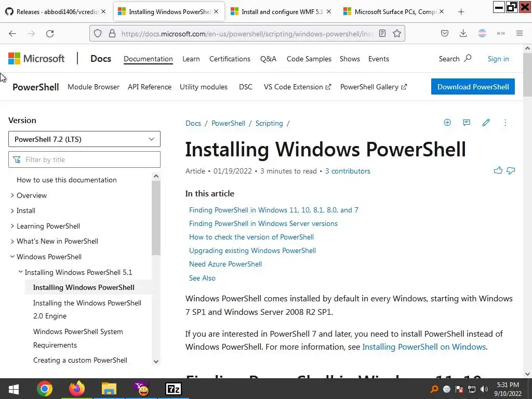
Task: Open the article feedback comment icon
Action: coord(467,123)
